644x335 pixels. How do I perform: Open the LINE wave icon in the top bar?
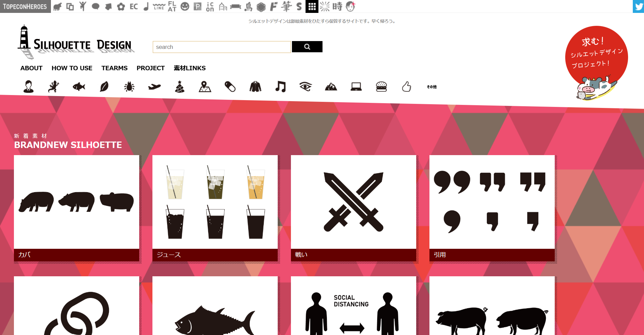pyautogui.click(x=159, y=6)
